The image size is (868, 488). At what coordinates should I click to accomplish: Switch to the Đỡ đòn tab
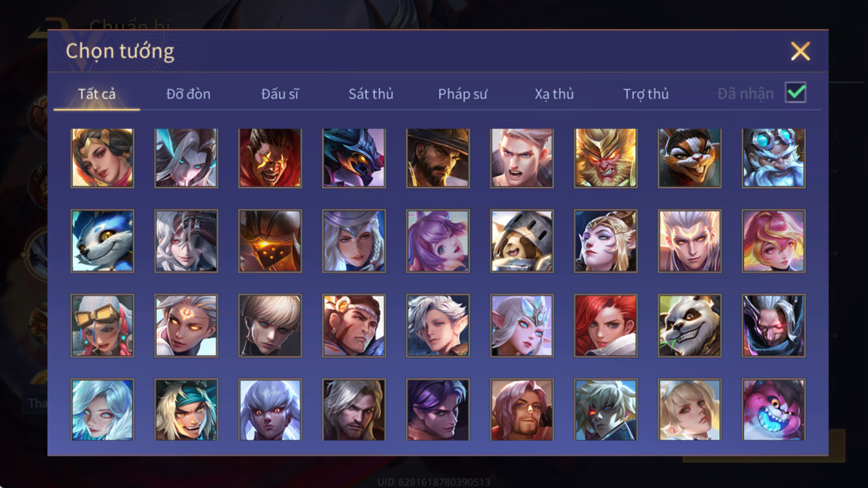[x=188, y=94]
